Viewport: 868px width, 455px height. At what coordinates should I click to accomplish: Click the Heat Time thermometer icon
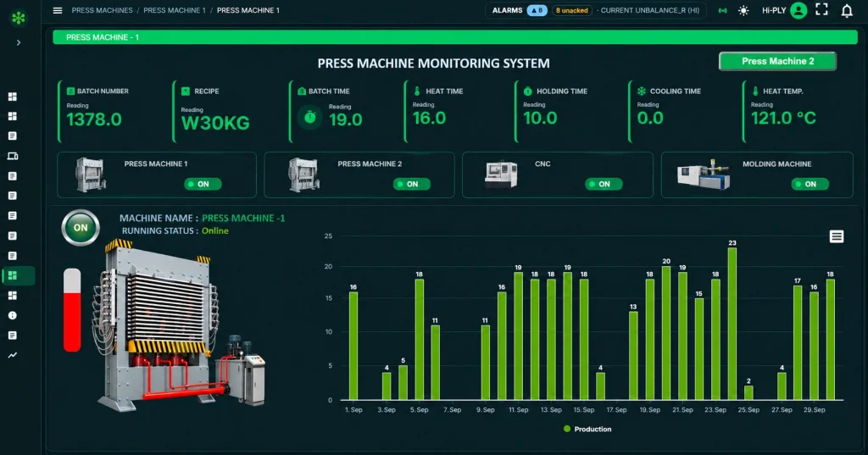[x=417, y=91]
